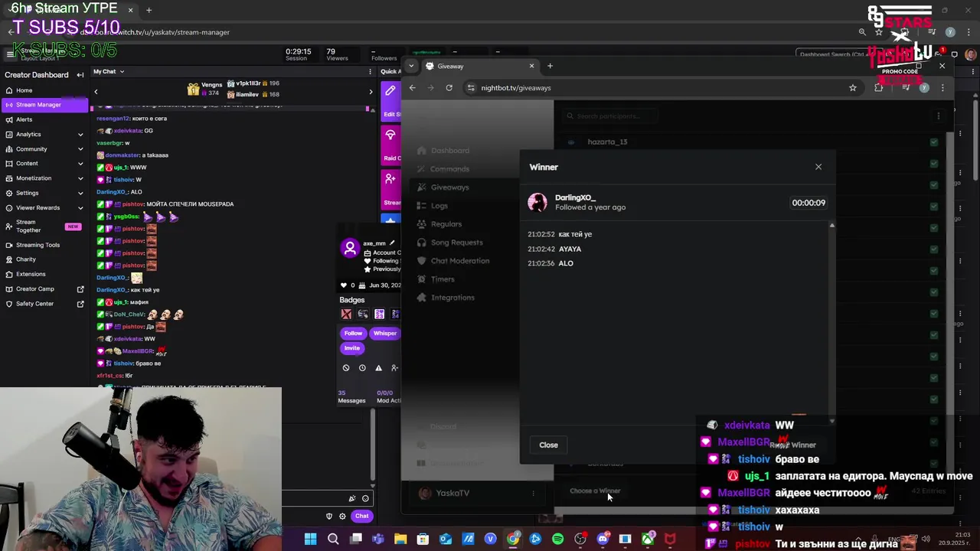The height and width of the screenshot is (551, 980).
Task: Open Chrome three-dot menu in Giveaway window
Action: 942,88
